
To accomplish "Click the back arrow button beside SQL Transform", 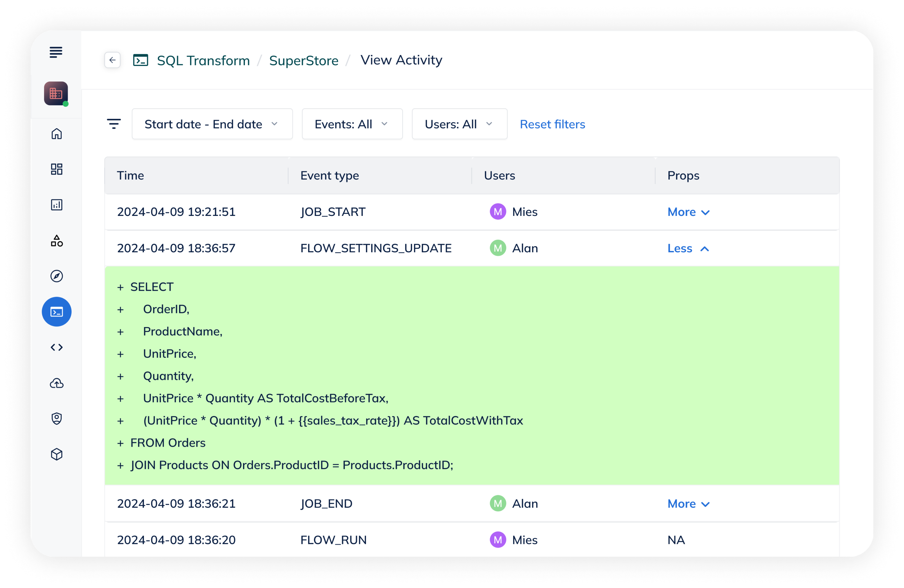I will pyautogui.click(x=113, y=60).
